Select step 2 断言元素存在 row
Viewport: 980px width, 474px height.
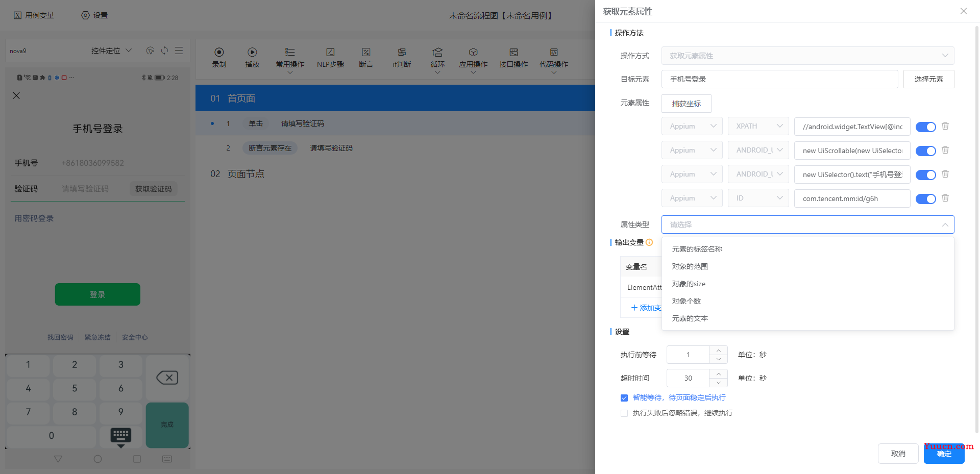(395, 148)
